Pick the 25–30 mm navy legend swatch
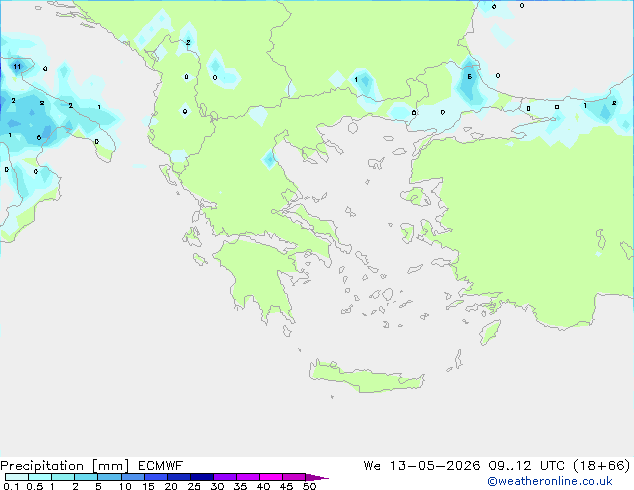This screenshot has height=490, width=634. [202, 477]
